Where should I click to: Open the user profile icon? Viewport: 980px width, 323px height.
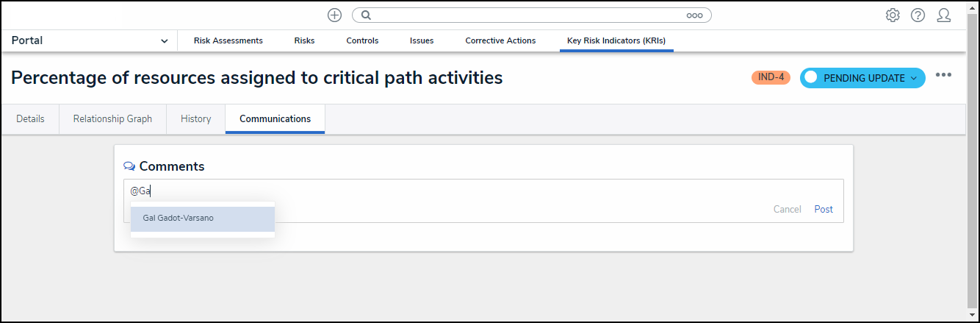click(944, 15)
